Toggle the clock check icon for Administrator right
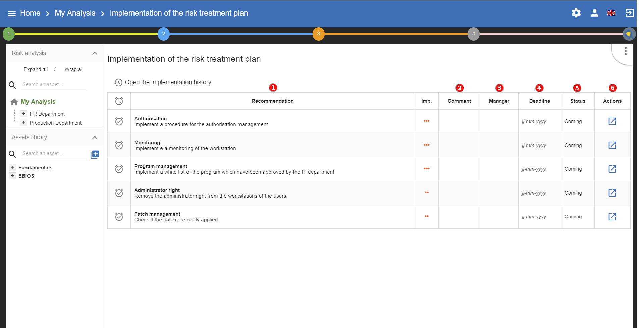The image size is (644, 328). tap(119, 193)
